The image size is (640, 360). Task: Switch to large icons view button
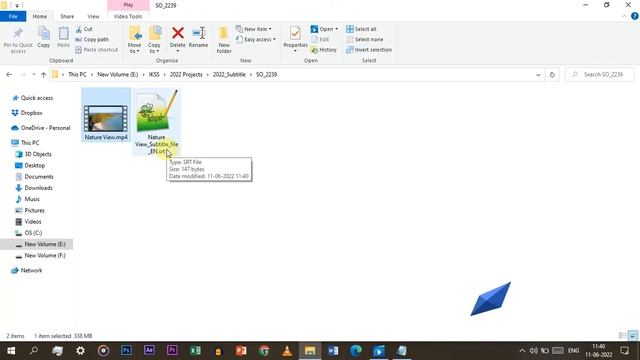pos(633,336)
